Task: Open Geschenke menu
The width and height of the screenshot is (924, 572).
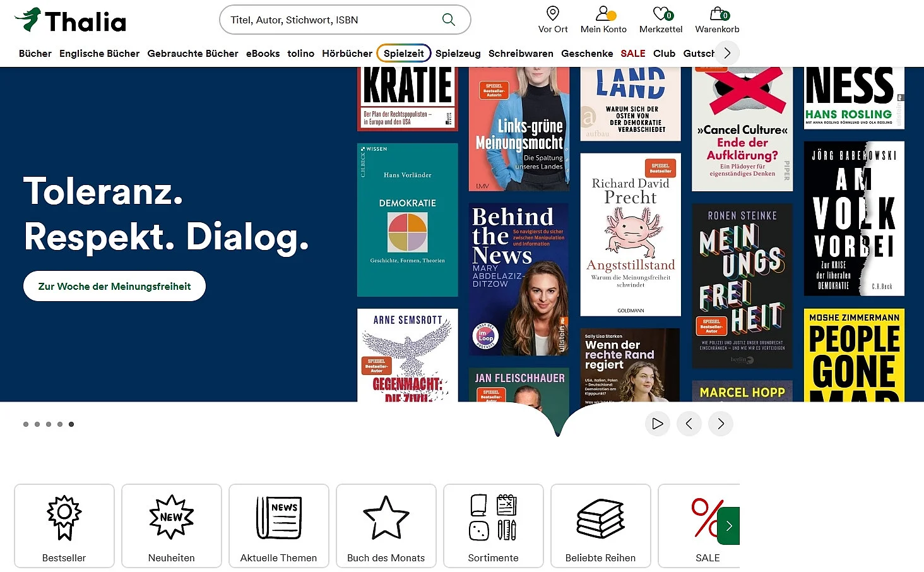Action: click(587, 54)
